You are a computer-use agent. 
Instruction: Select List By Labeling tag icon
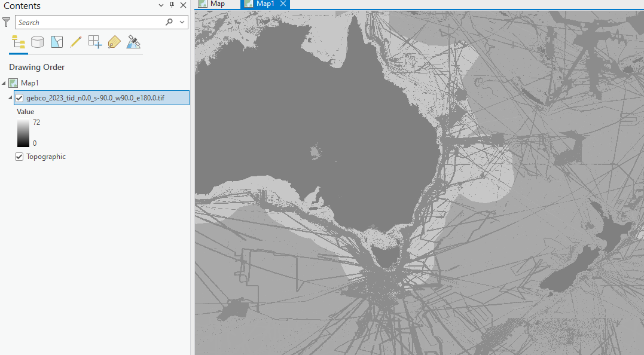click(114, 42)
